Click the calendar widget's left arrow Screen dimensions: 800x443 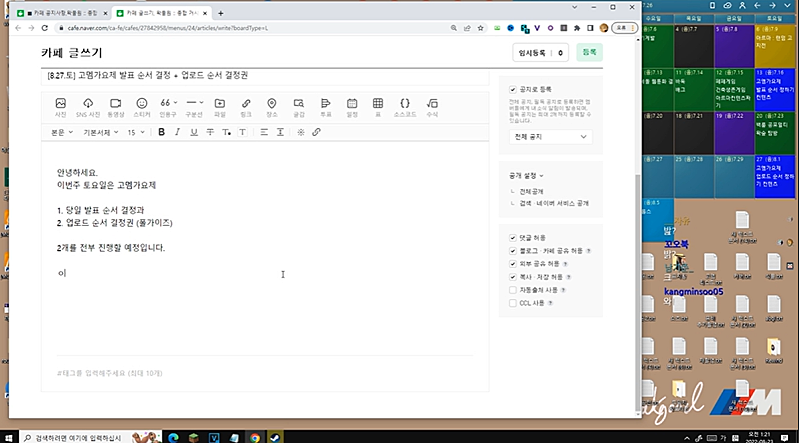point(757,5)
